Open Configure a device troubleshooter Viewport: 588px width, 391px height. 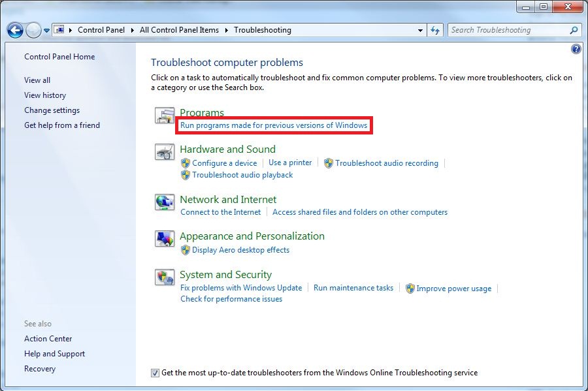[225, 163]
